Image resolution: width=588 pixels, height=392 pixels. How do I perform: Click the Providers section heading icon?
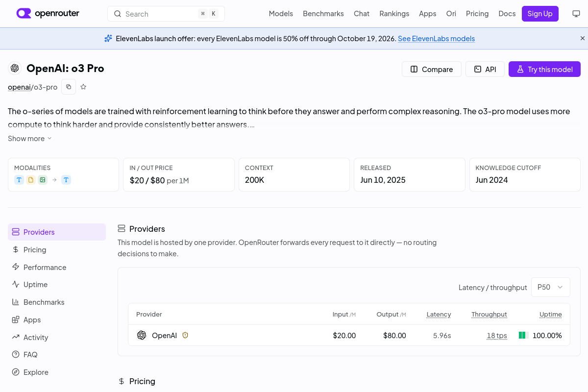(122, 229)
